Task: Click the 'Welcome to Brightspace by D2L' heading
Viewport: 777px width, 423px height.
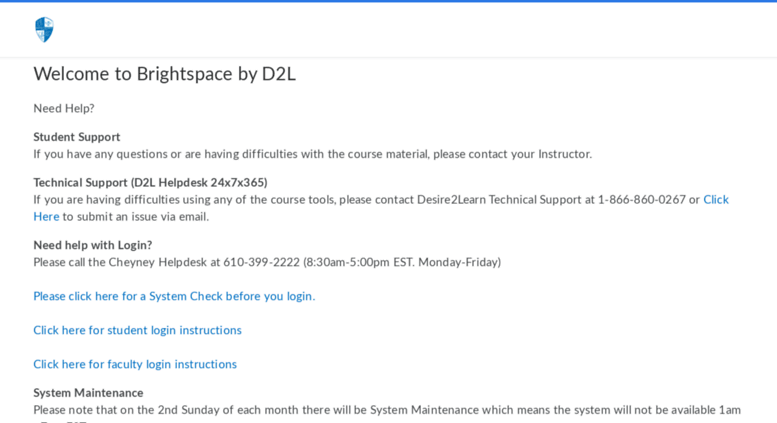Action: click(x=165, y=74)
